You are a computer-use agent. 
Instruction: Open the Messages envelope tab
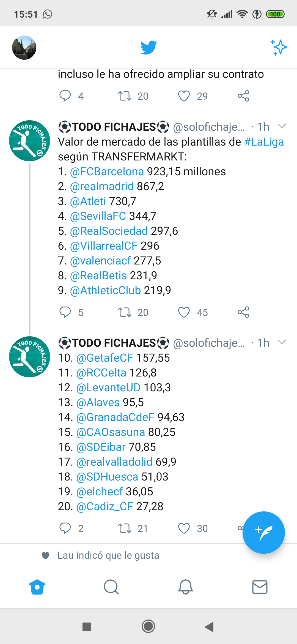(260, 587)
